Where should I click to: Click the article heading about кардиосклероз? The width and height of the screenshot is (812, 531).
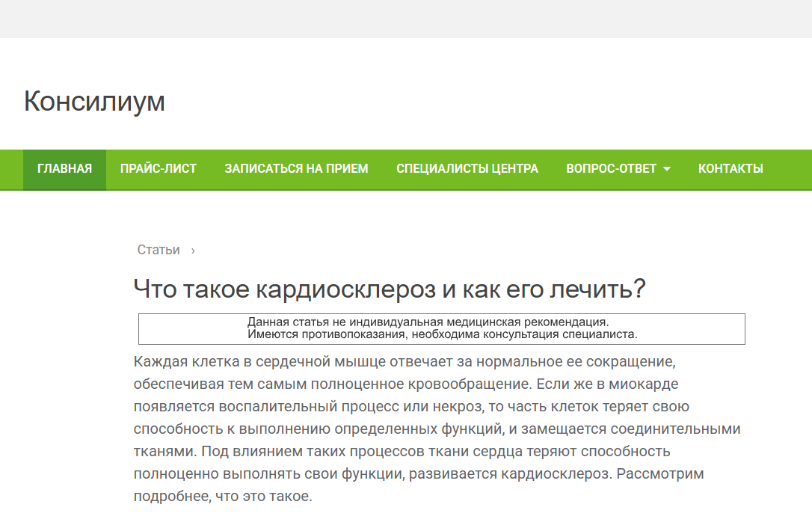pyautogui.click(x=390, y=289)
